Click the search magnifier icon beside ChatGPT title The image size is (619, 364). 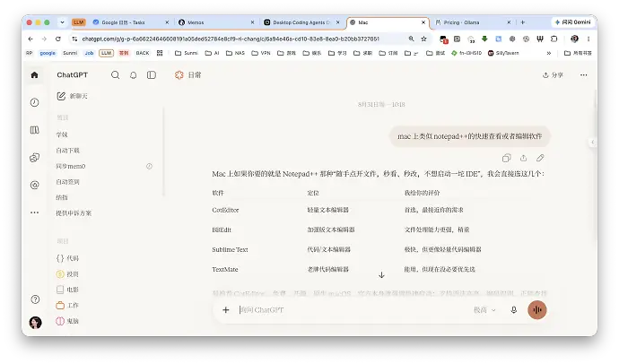115,75
